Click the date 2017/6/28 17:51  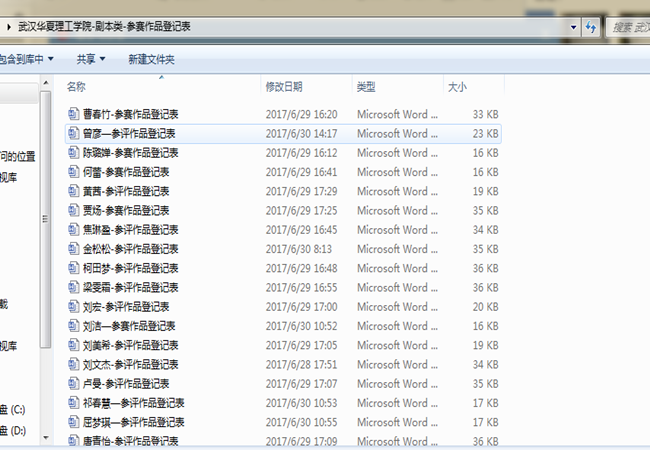point(301,365)
